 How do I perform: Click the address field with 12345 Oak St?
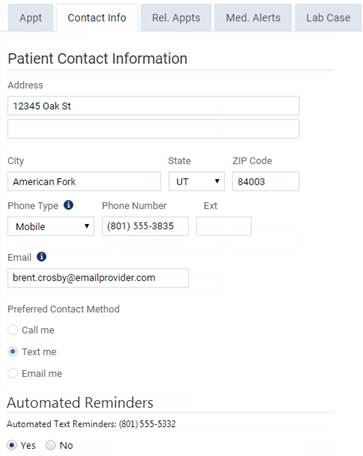[x=153, y=106]
